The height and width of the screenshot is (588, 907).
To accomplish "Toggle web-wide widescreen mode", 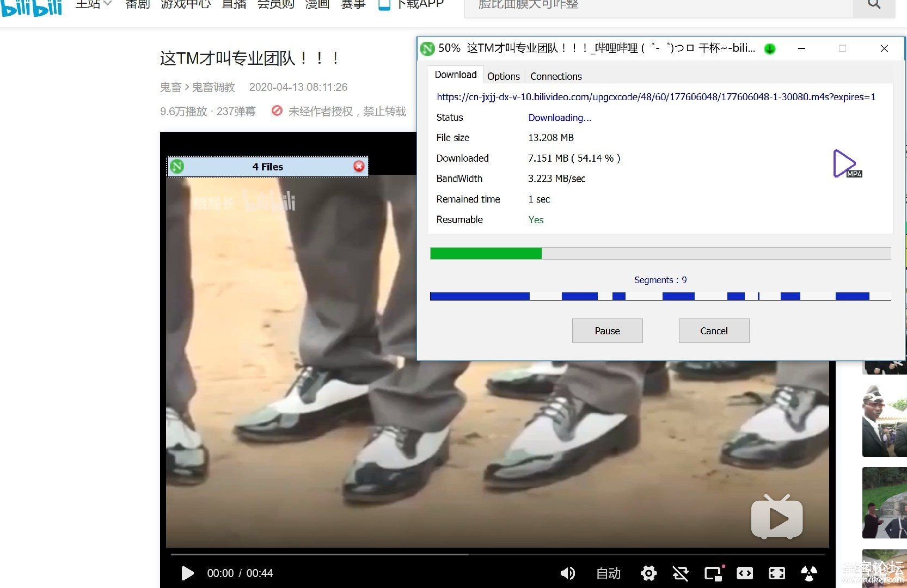I will tap(745, 573).
